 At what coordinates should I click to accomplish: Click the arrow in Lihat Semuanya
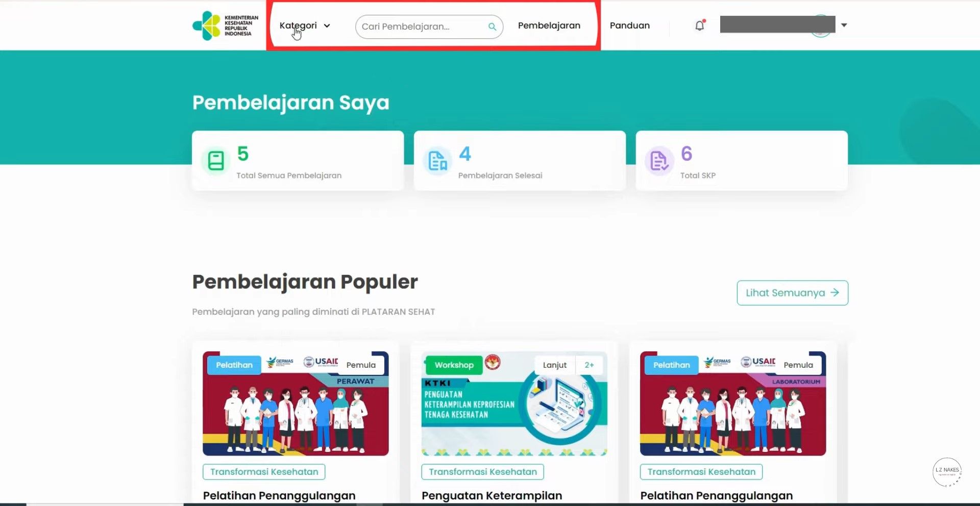(x=835, y=292)
